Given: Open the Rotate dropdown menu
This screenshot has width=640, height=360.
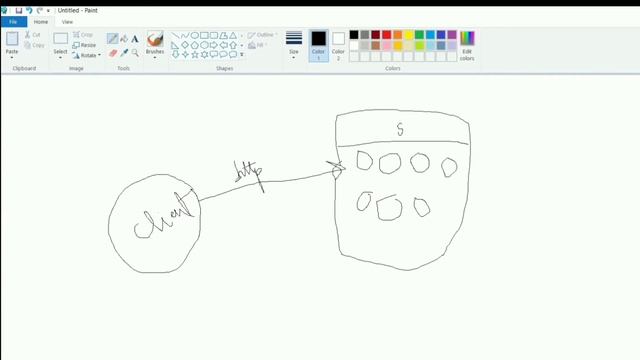Looking at the screenshot, I should tap(87, 55).
